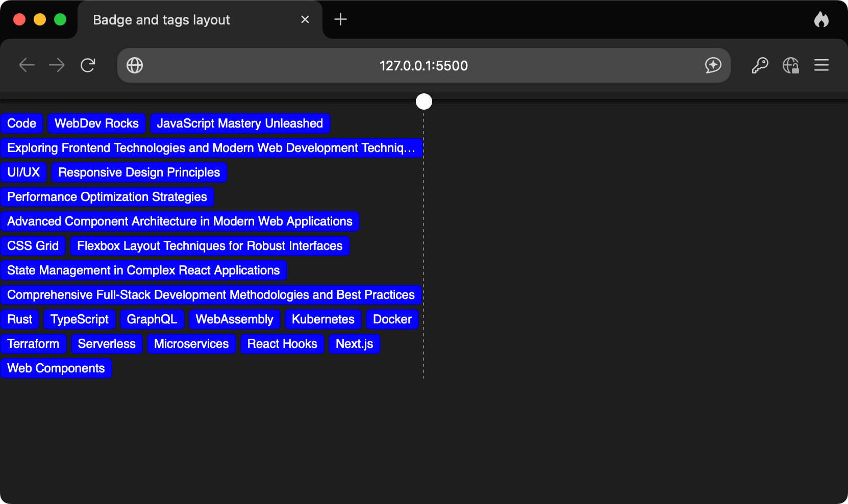The width and height of the screenshot is (848, 504).
Task: Click the flame icon in title bar
Action: [821, 19]
